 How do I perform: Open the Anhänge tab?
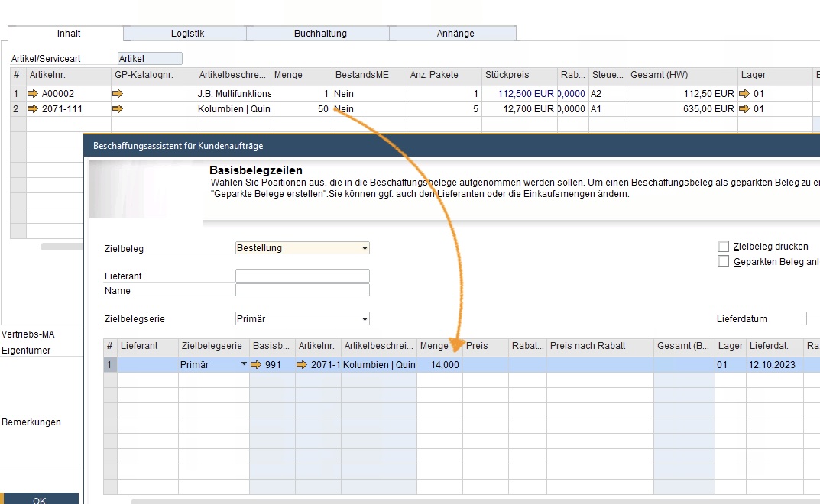(455, 34)
